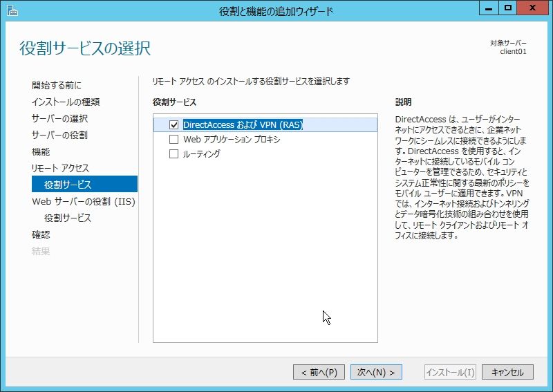Open the 確認 step in sidebar
This screenshot has height=392, width=553.
[x=41, y=234]
